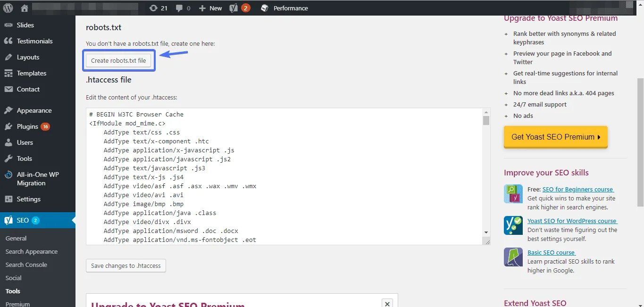644x307 pixels.
Task: Click the Layouts pencil icon
Action: (8, 57)
